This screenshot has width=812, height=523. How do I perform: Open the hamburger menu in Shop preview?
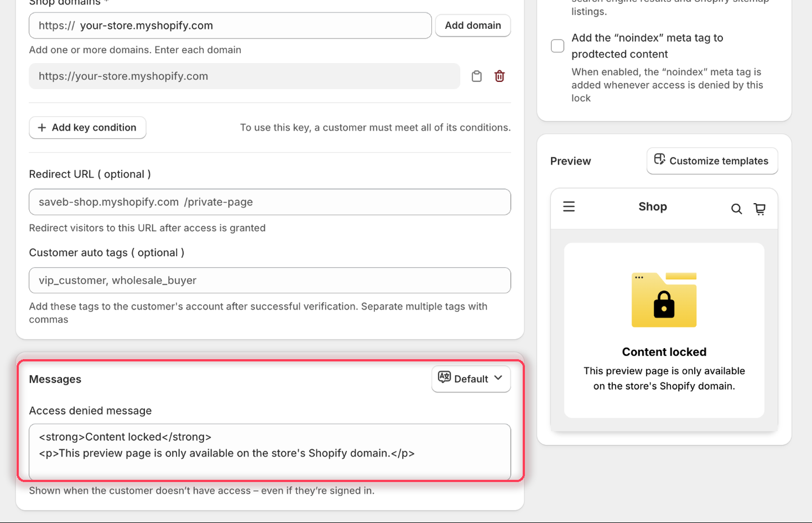pyautogui.click(x=569, y=206)
